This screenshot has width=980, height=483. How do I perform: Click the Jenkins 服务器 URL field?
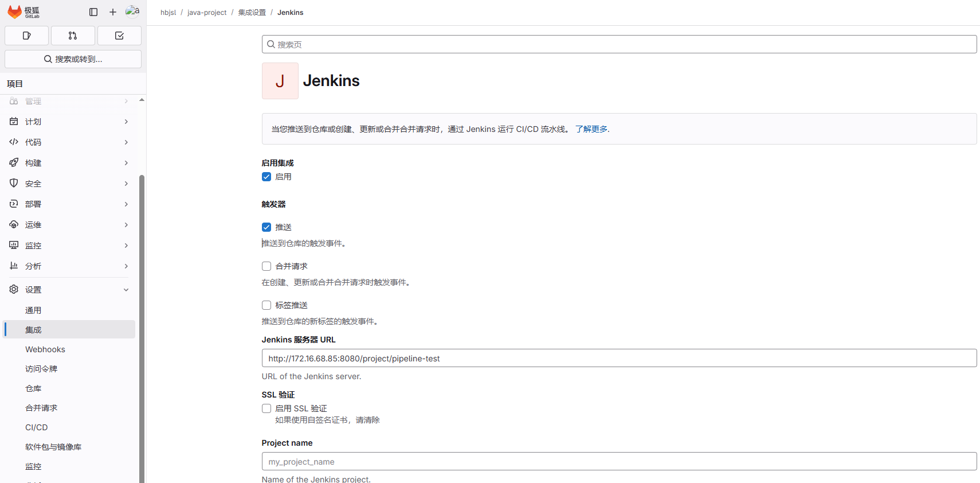(x=619, y=358)
